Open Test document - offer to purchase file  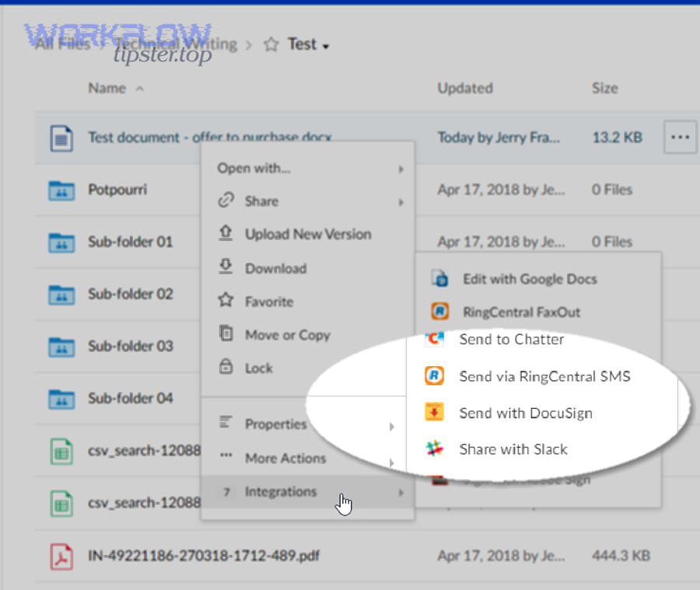point(210,137)
